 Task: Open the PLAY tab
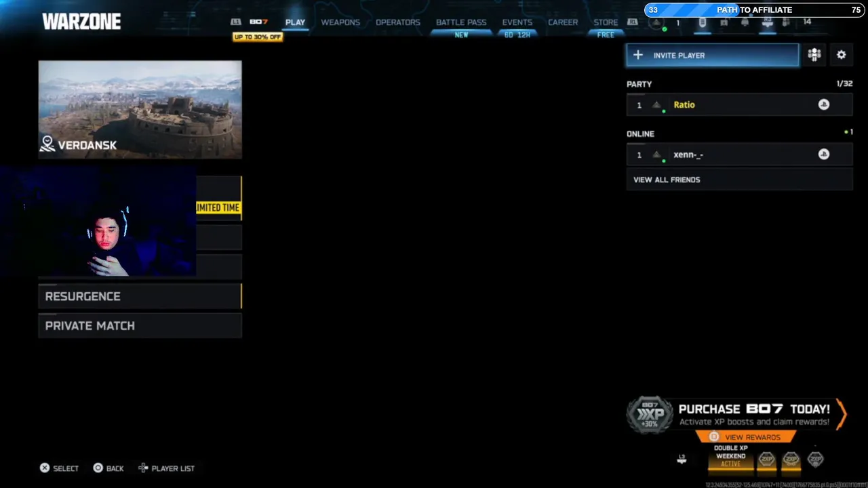click(x=295, y=22)
